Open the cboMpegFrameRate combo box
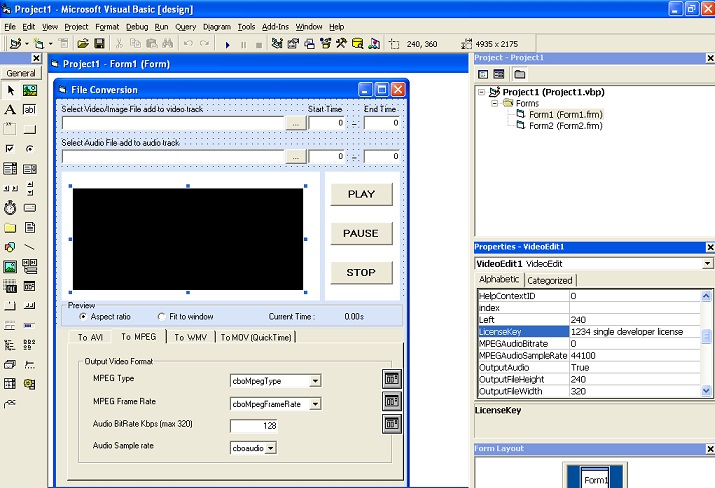This screenshot has width=715, height=488. point(314,404)
